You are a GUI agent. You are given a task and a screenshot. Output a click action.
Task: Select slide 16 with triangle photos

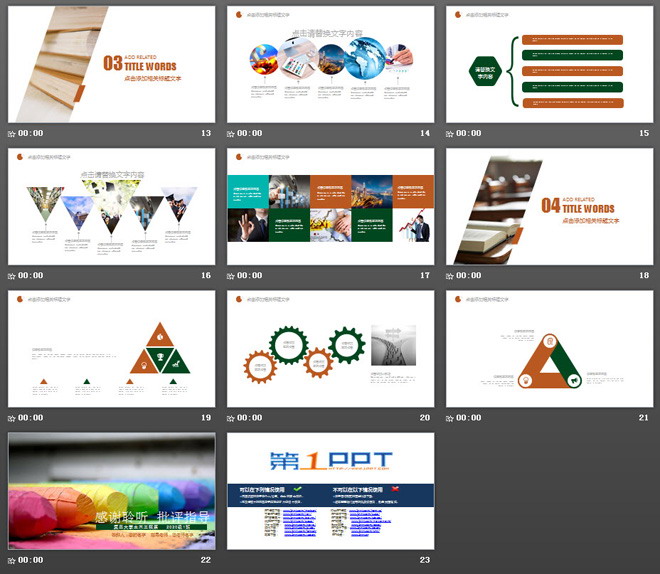(x=111, y=207)
